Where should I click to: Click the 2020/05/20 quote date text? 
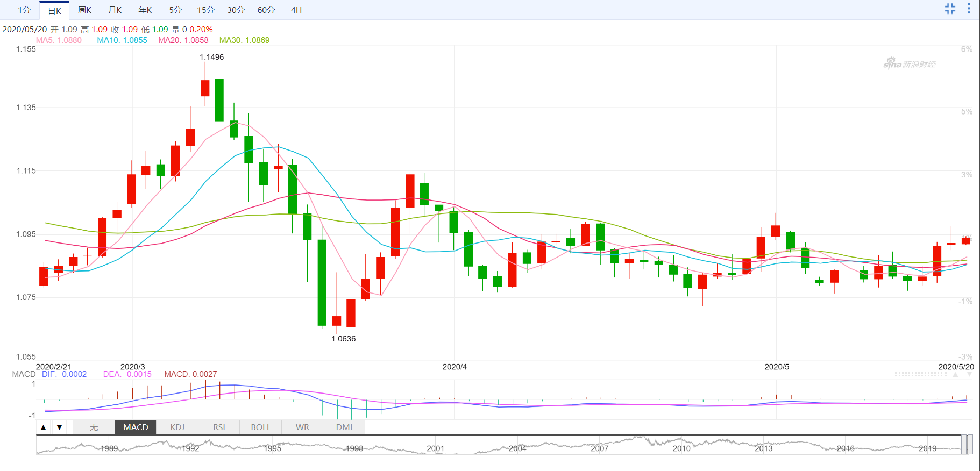pyautogui.click(x=25, y=30)
